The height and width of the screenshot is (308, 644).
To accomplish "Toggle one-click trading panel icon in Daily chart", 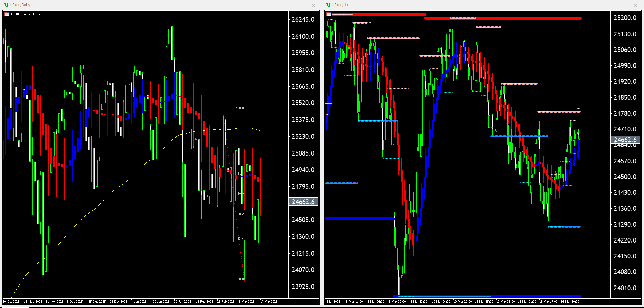I will [x=7, y=14].
